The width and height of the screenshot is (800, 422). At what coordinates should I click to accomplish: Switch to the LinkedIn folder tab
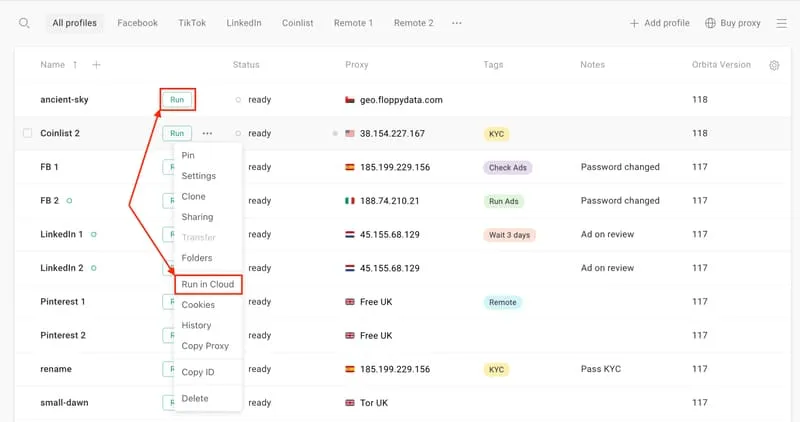[x=244, y=23]
